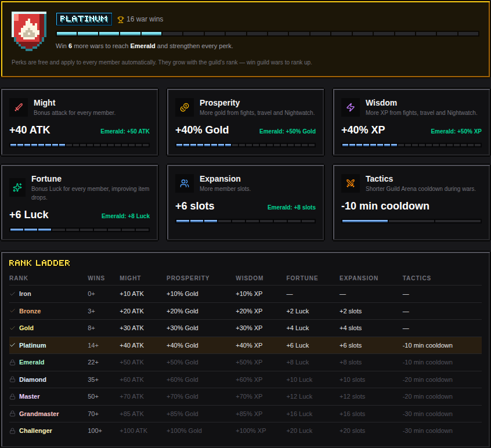Click the Expansion members icon

pos(185,183)
